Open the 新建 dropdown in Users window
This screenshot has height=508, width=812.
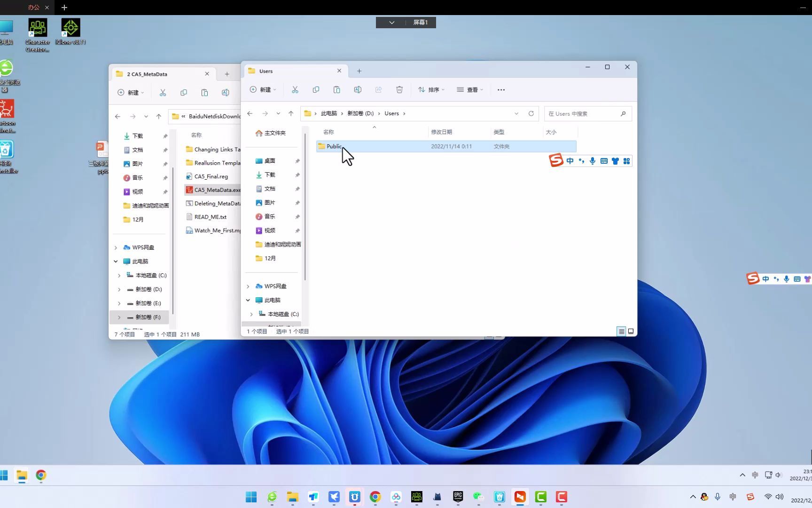coord(263,89)
